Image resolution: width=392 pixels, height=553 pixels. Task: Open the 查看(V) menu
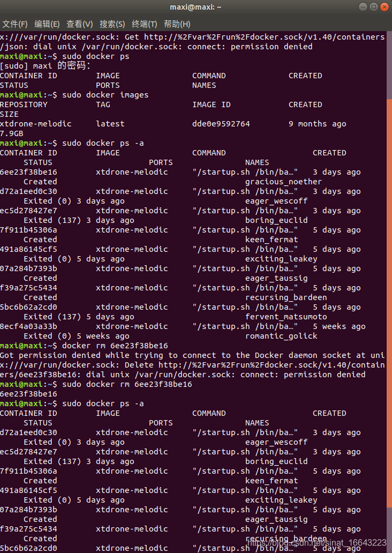[x=80, y=24]
